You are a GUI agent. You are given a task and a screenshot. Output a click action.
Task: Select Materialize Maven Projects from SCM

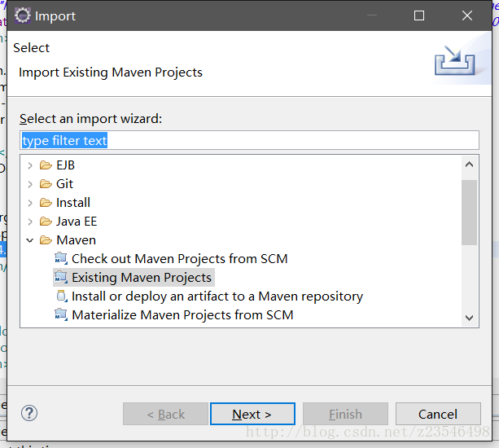tap(182, 315)
